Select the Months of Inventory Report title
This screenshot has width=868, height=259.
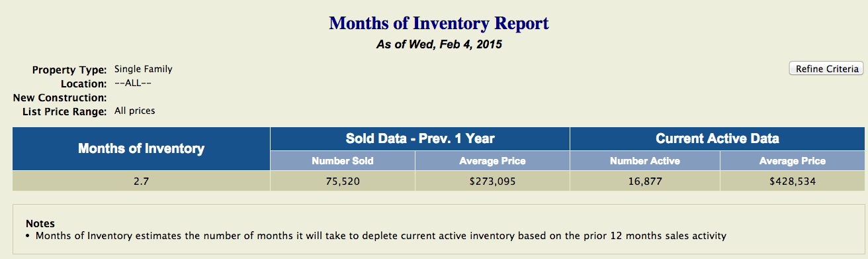pos(439,24)
